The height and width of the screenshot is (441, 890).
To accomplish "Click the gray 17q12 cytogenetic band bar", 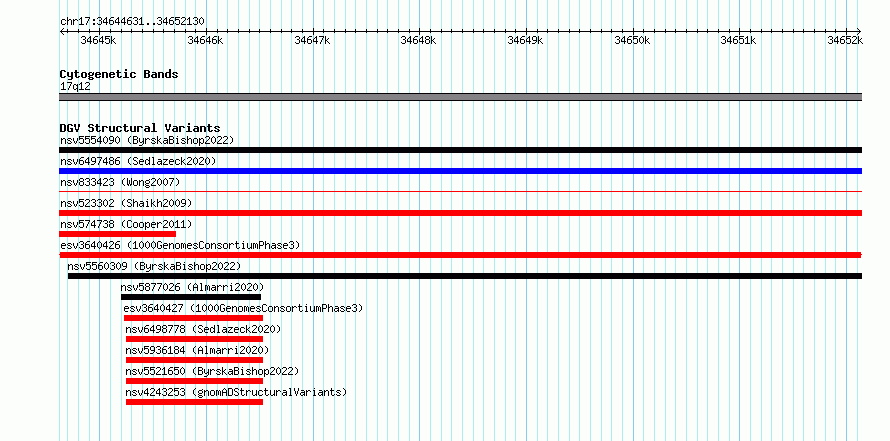I will click(x=460, y=97).
